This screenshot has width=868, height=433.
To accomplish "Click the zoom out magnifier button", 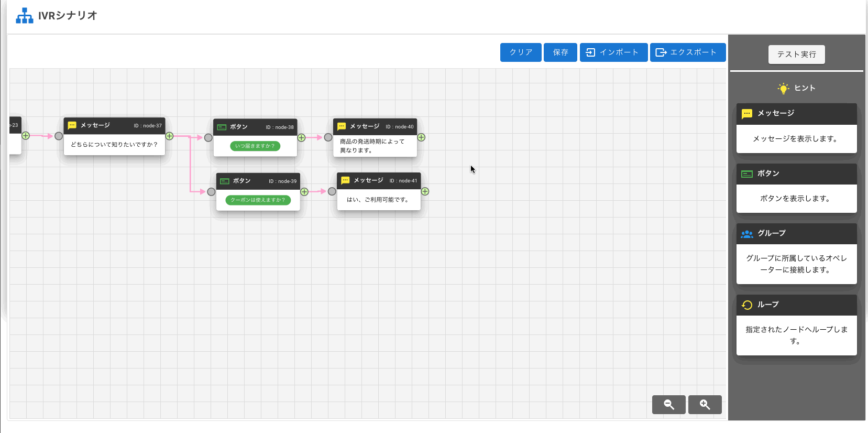I will [668, 404].
